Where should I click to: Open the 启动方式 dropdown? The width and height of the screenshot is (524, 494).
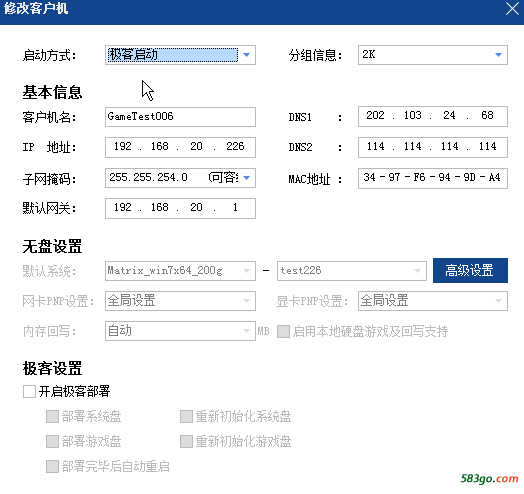(x=180, y=55)
